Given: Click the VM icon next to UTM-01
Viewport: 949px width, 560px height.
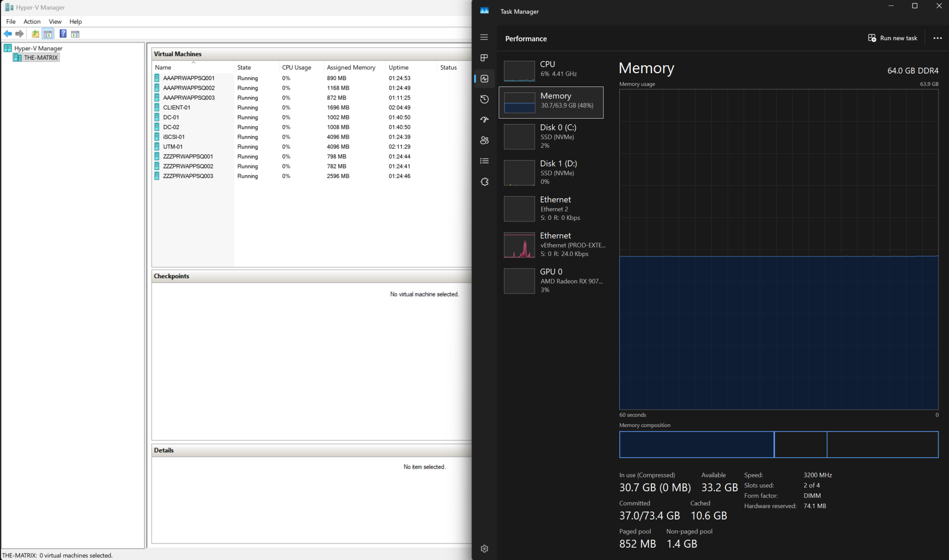Looking at the screenshot, I should 157,147.
